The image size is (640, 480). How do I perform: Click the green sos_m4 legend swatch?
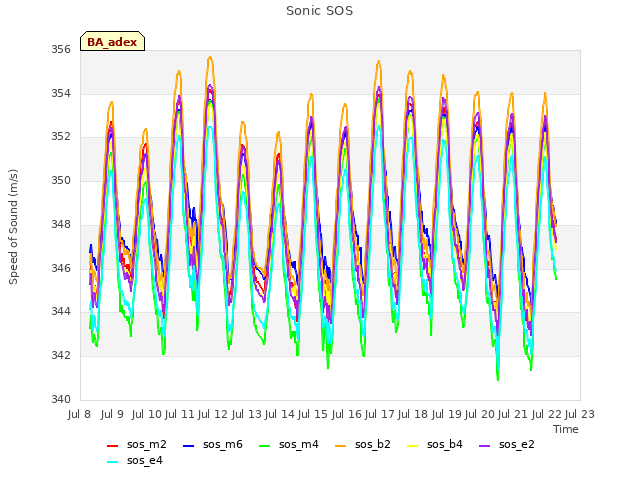tap(264, 446)
